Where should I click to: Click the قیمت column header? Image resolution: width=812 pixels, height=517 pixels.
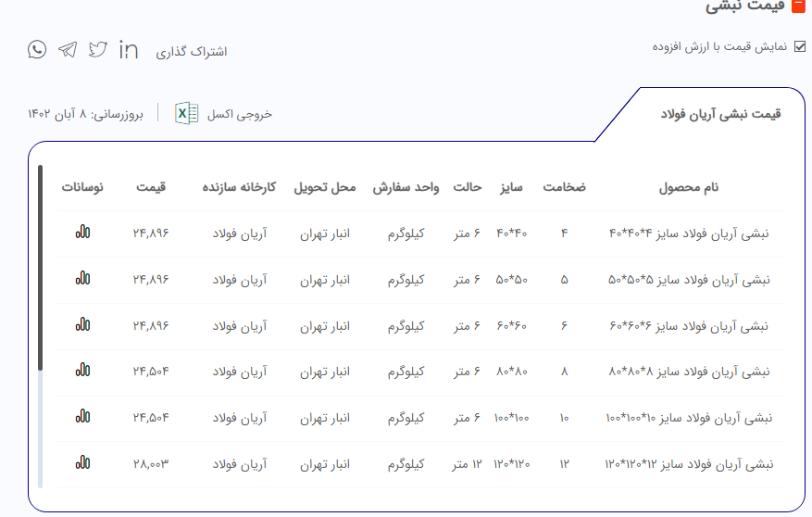[150, 187]
